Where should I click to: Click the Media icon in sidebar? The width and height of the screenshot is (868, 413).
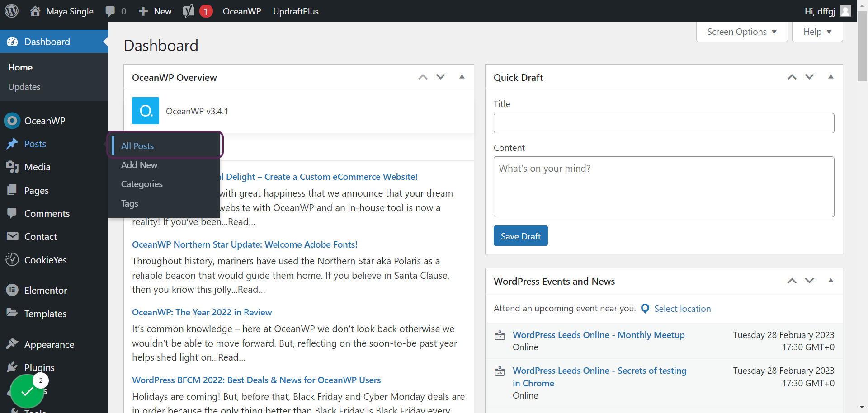pyautogui.click(x=12, y=167)
